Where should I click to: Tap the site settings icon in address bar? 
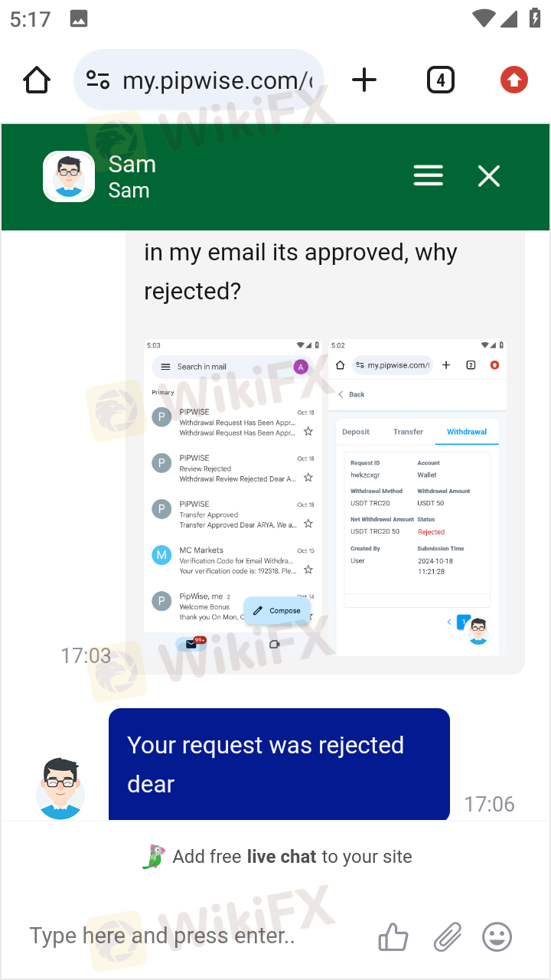point(98,80)
